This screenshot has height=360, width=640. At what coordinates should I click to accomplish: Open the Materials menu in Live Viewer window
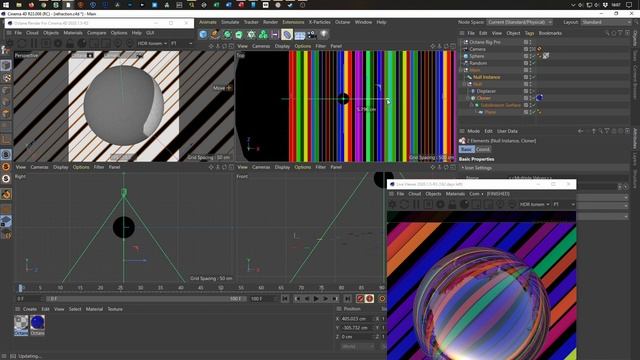455,194
